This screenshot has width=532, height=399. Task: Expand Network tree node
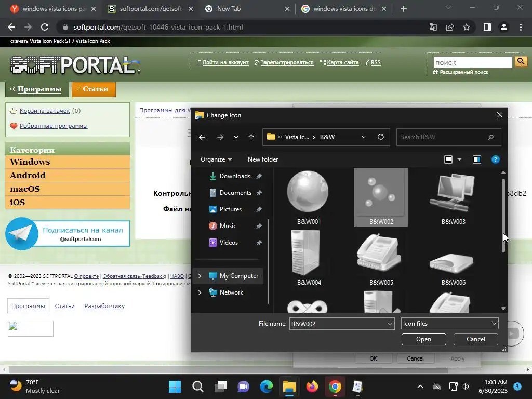pos(200,292)
